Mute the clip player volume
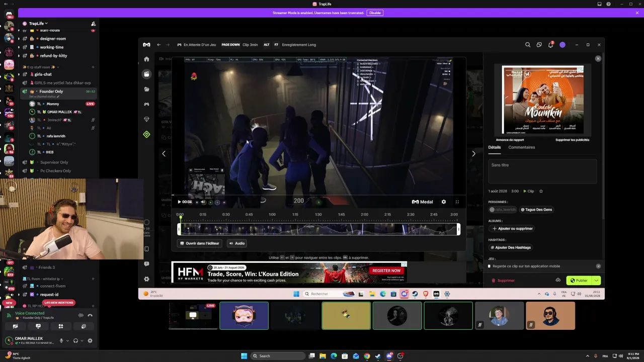The height and width of the screenshot is (362, 644). 203,202
